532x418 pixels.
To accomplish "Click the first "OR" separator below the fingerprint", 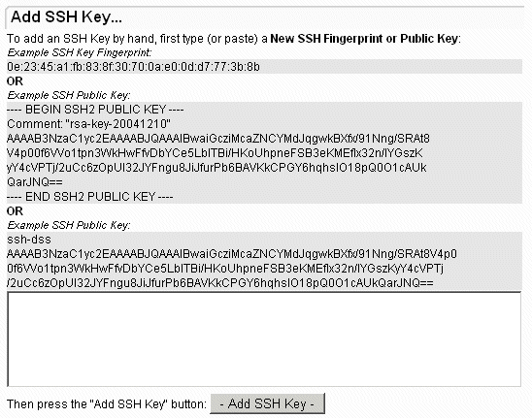I will click(x=15, y=81).
